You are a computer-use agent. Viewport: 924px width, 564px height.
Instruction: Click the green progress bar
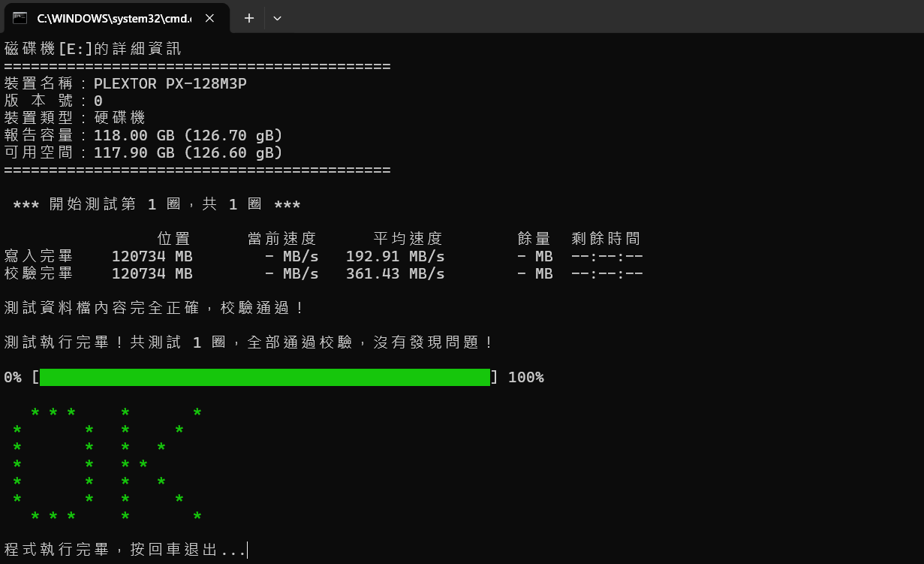[x=265, y=377]
